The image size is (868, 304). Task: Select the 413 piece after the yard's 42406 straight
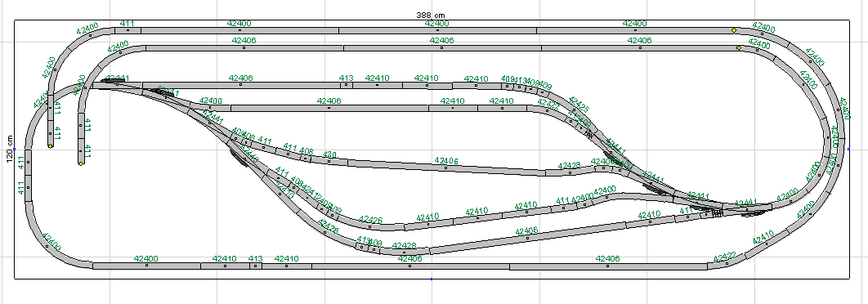[346, 85]
